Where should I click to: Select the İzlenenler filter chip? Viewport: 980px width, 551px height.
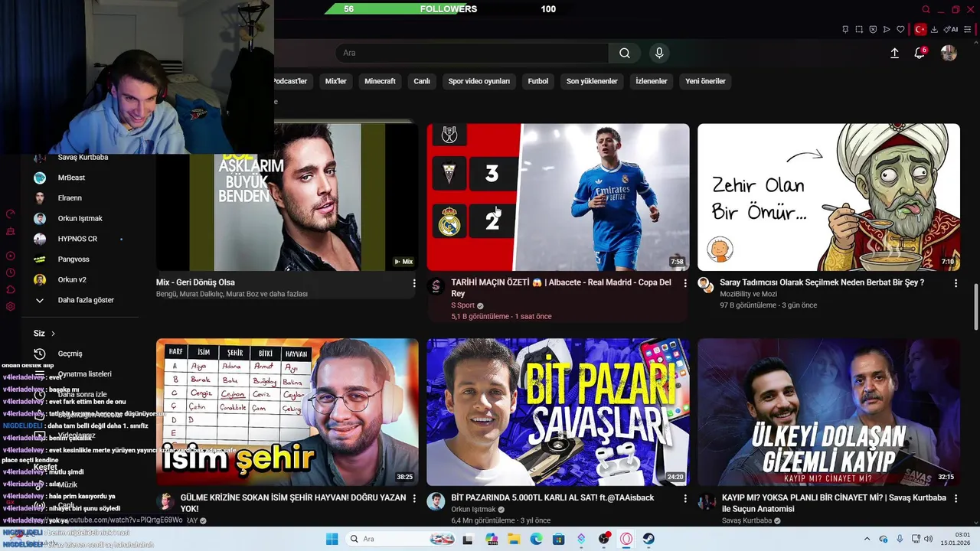click(x=652, y=81)
